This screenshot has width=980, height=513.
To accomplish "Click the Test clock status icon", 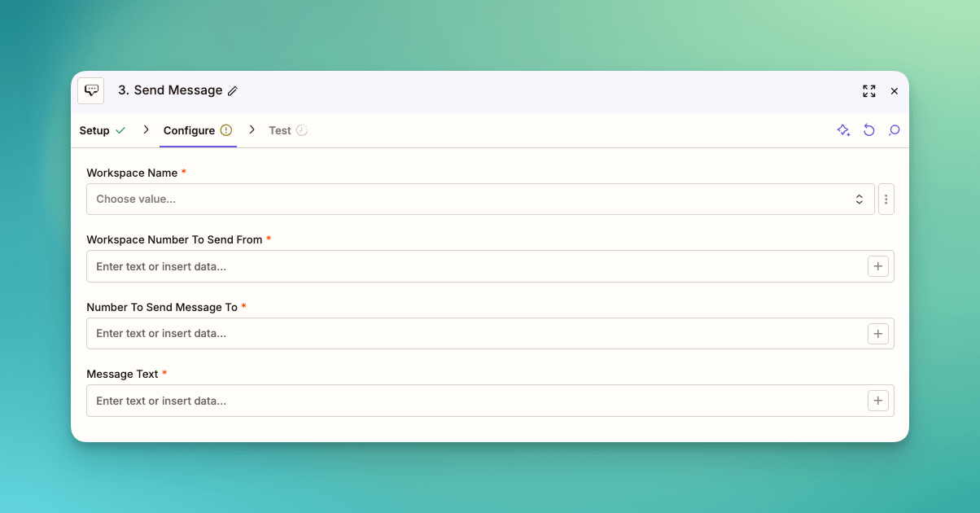I will pos(302,130).
